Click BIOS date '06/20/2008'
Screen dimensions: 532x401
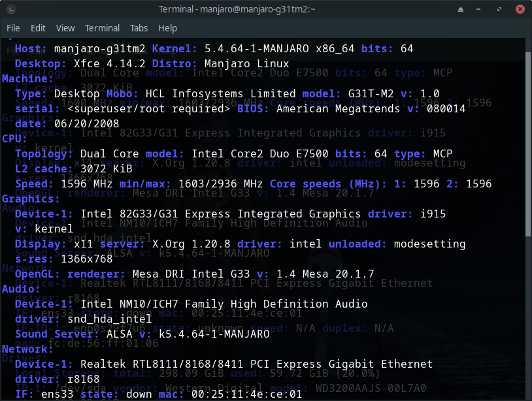(86, 123)
